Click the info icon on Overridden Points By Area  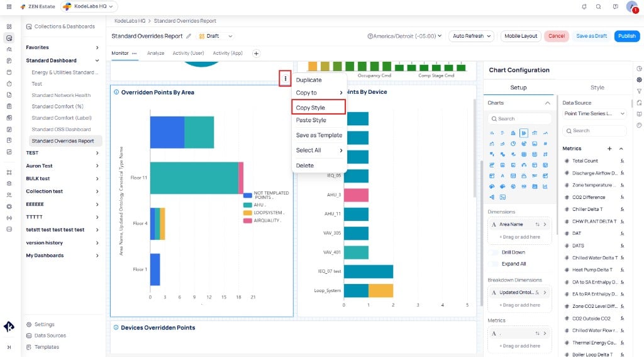point(116,92)
